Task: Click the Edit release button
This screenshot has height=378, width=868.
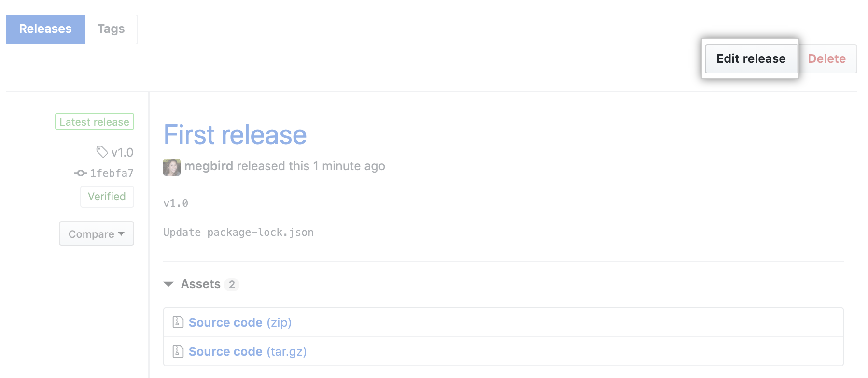Action: (x=751, y=58)
